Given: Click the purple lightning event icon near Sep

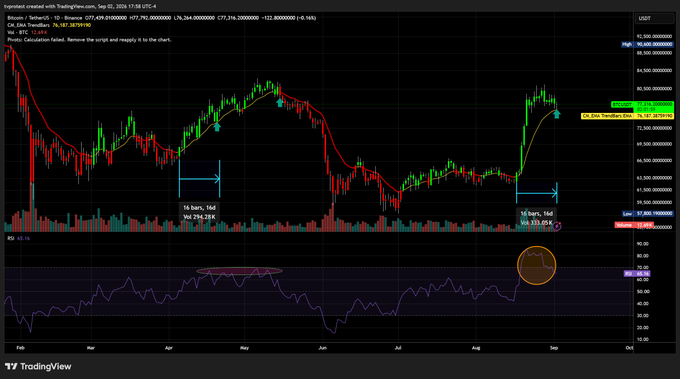Looking at the screenshot, I should (557, 226).
